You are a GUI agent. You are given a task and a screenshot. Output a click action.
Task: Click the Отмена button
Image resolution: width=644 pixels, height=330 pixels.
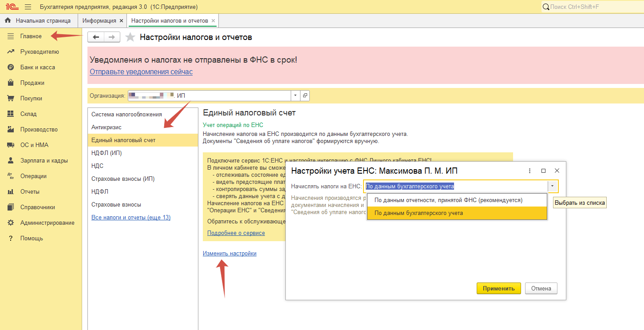coord(541,288)
